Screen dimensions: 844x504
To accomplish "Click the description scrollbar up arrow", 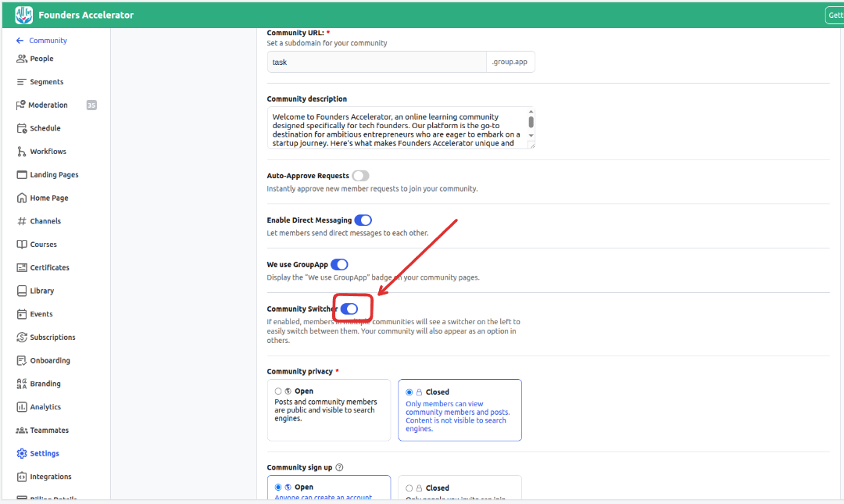I will click(x=531, y=112).
